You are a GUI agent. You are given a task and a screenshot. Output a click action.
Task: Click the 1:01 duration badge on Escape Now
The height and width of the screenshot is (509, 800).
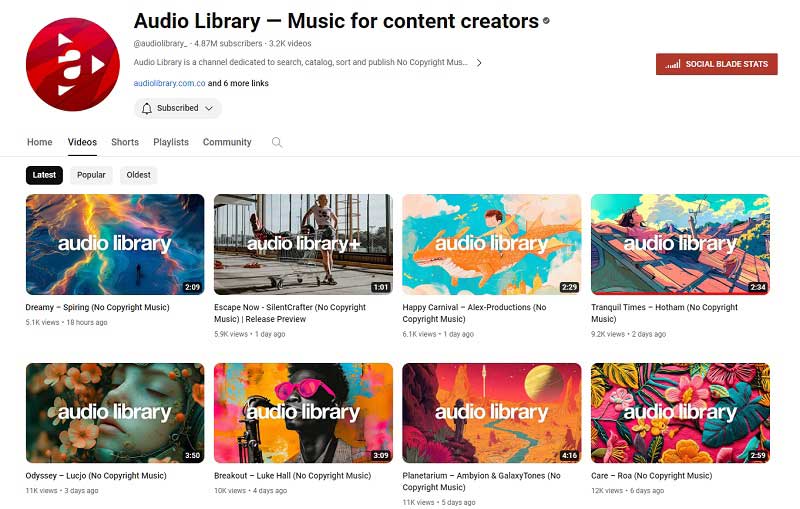pyautogui.click(x=381, y=287)
